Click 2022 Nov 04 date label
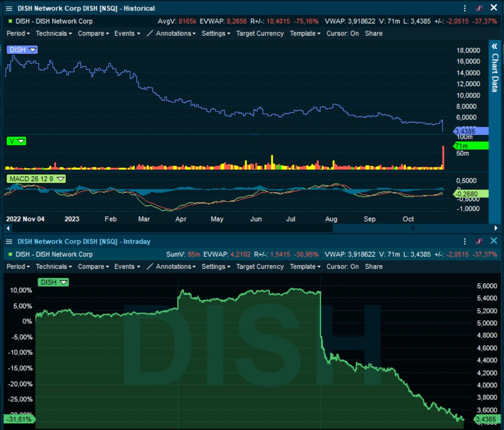This screenshot has width=504, height=430. click(25, 219)
